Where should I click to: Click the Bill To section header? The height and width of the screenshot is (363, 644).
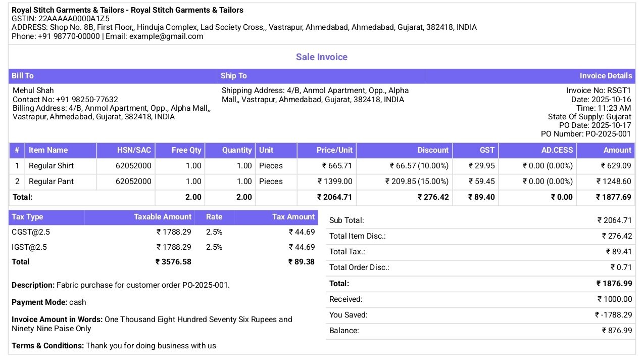tap(23, 76)
